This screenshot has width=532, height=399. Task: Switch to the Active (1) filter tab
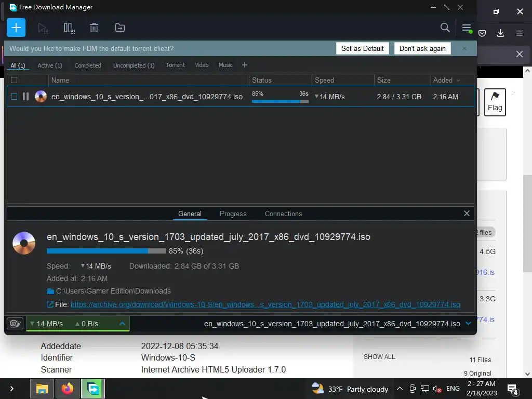tap(49, 65)
